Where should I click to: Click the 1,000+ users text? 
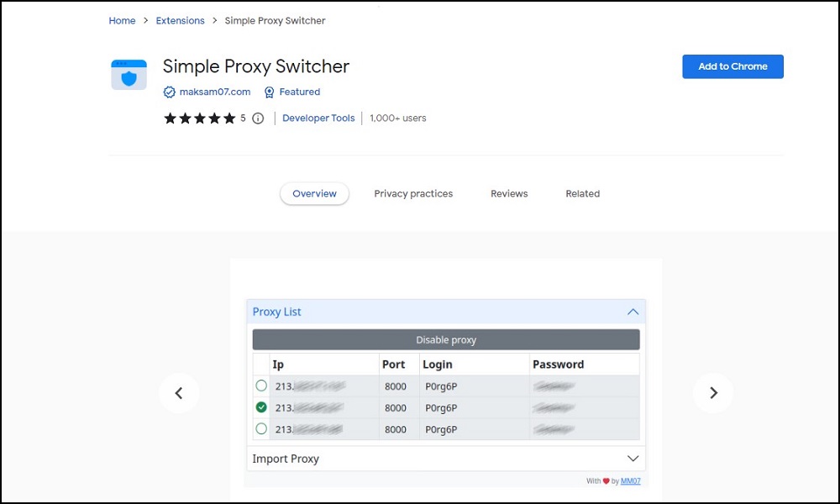point(398,118)
